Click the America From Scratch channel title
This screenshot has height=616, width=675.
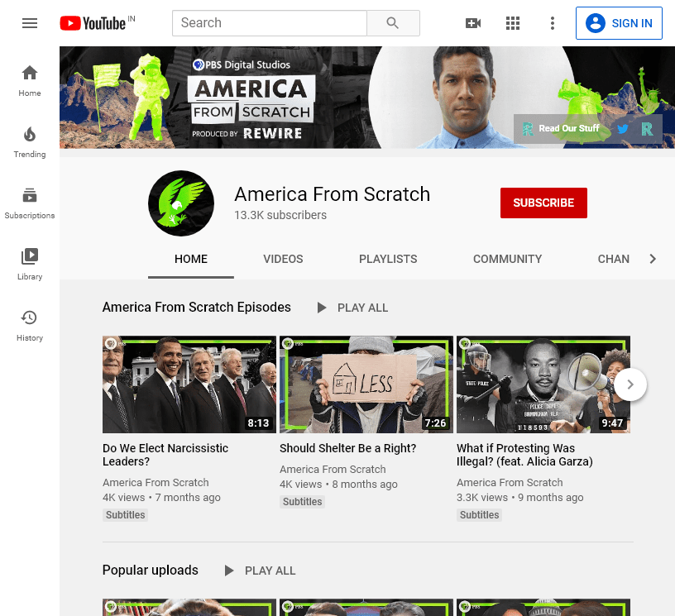[x=332, y=194]
